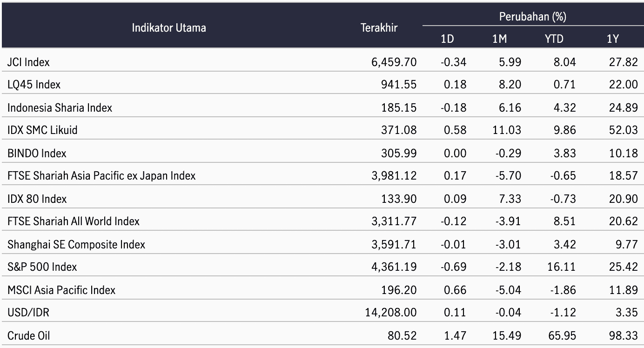
Task: Select LQ45 1Y change 22.00
Action: 624,85
